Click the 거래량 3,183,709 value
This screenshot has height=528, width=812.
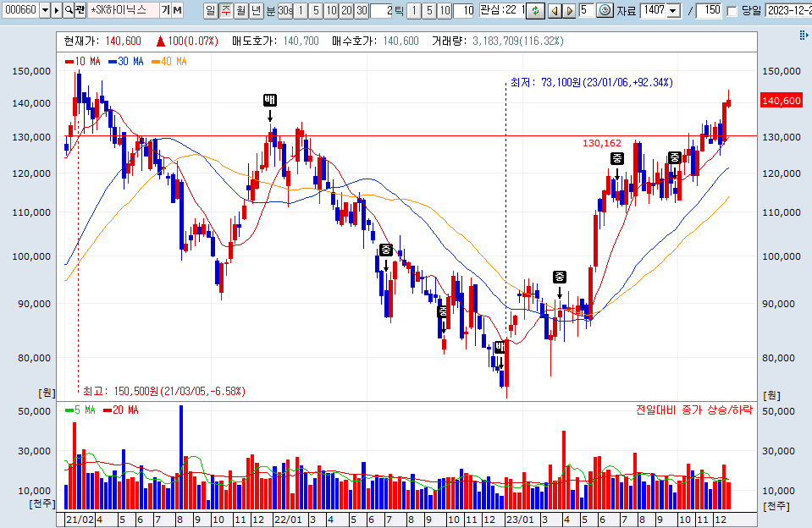pyautogui.click(x=518, y=41)
